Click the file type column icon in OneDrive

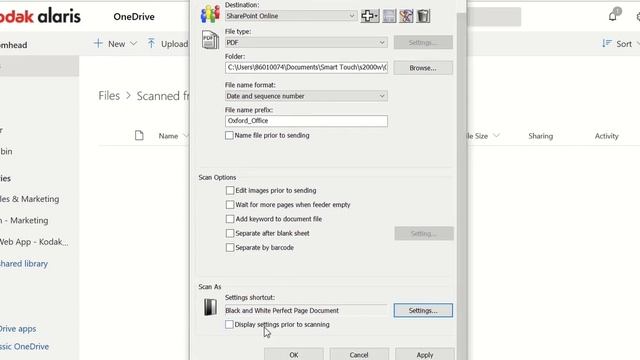tap(139, 136)
